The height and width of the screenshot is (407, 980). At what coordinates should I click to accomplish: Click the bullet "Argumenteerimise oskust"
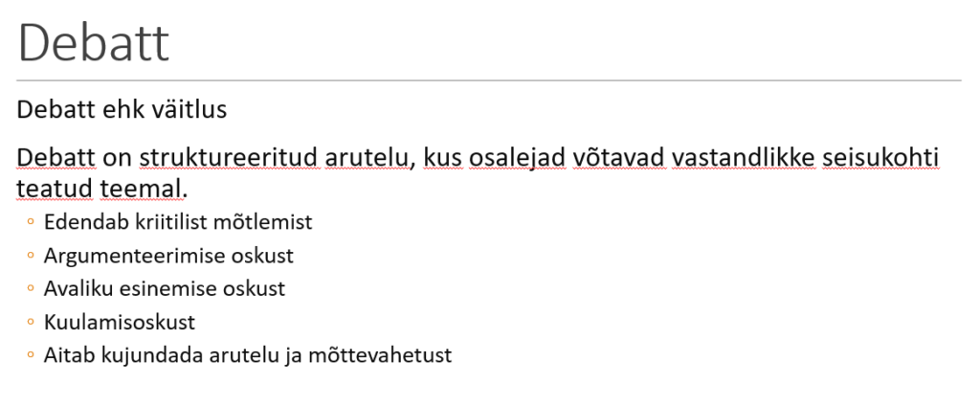point(168,257)
